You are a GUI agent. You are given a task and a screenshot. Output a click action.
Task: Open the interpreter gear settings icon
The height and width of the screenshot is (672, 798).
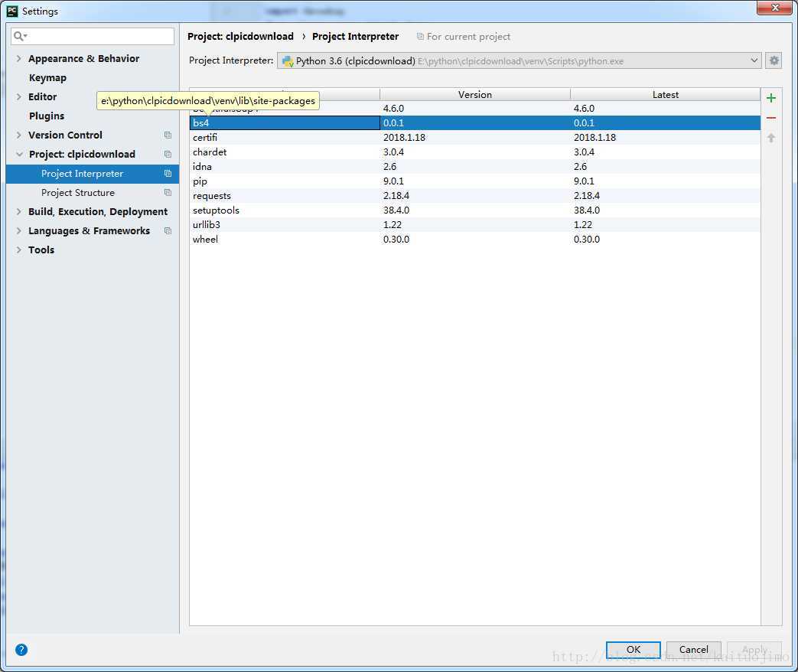[774, 60]
